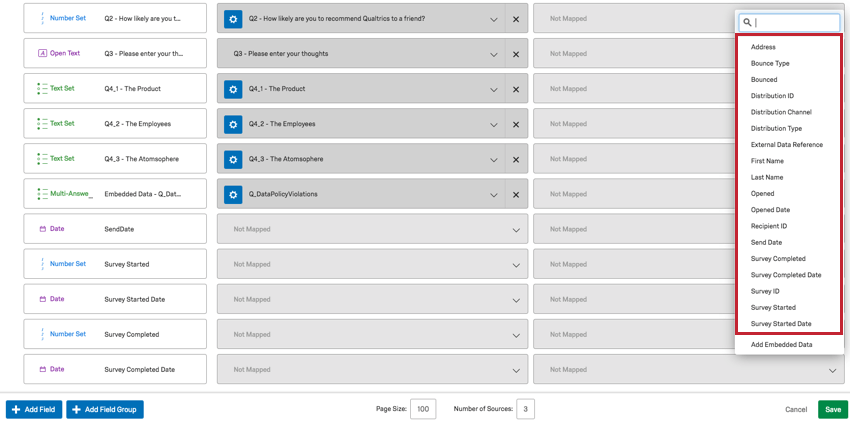Click the Number of Sources input box
Viewport: 850px width, 425px height.
tap(525, 409)
